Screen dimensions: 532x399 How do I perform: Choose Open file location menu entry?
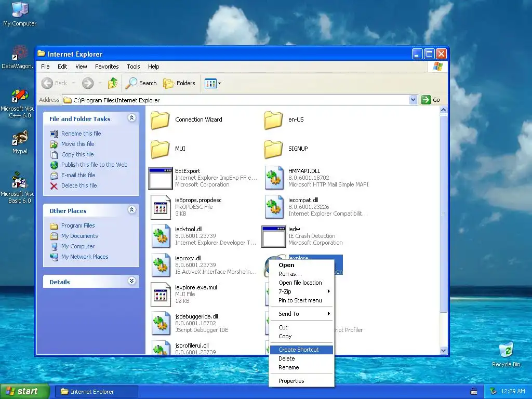click(x=301, y=283)
